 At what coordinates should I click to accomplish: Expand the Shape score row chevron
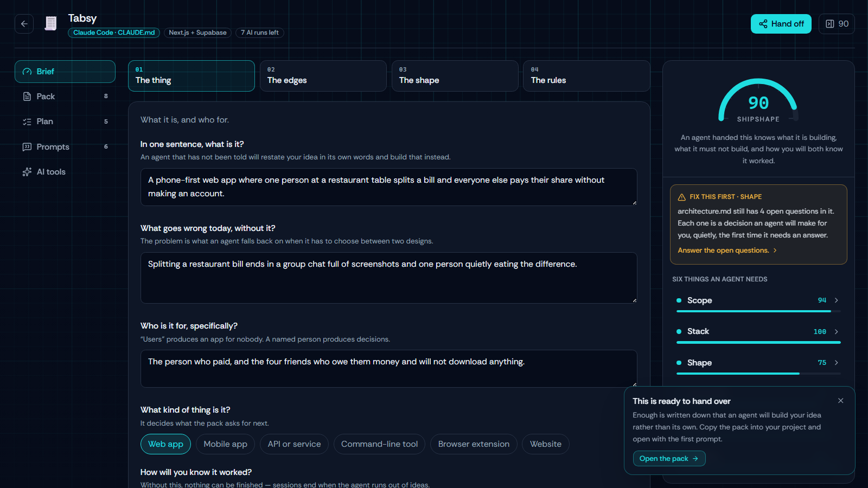tap(837, 363)
